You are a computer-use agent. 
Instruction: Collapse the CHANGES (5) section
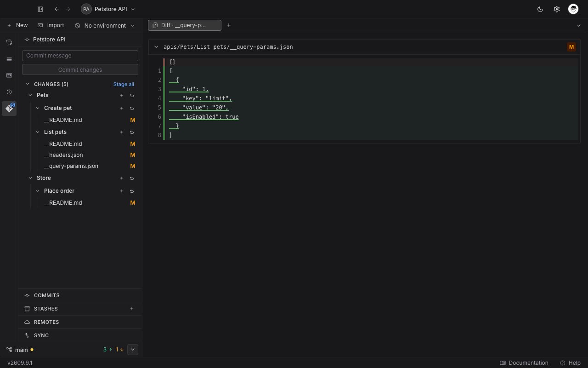(28, 84)
